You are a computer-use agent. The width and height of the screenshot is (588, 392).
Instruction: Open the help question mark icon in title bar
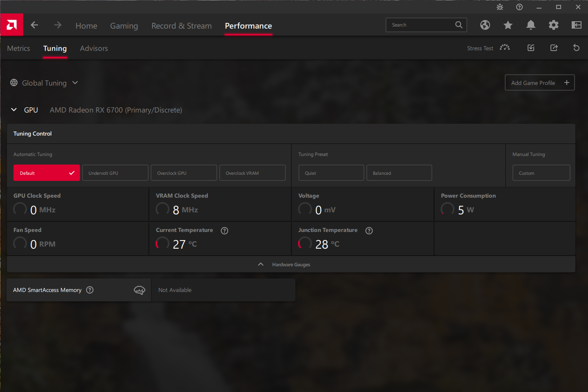[x=519, y=7]
